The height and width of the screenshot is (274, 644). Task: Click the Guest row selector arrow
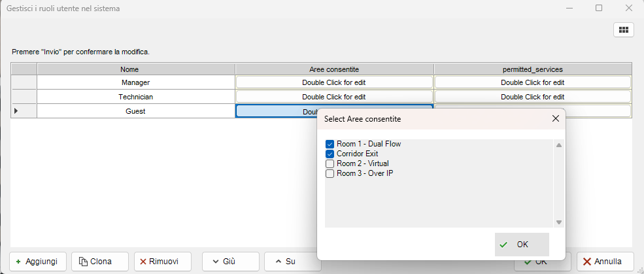pyautogui.click(x=16, y=111)
